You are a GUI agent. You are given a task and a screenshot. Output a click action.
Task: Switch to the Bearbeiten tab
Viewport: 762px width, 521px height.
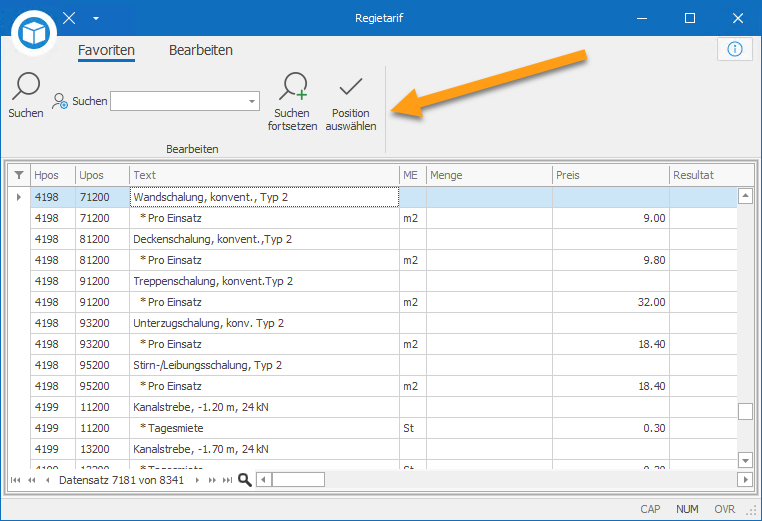point(201,51)
